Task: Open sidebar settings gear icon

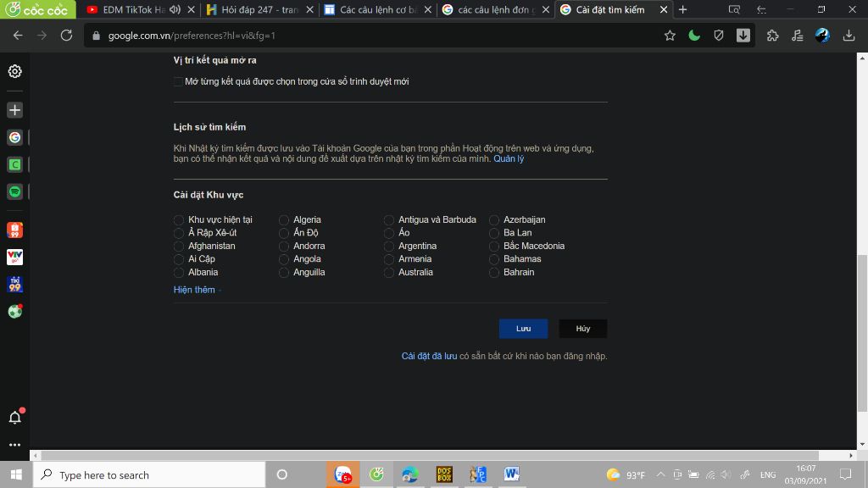Action: coord(15,71)
